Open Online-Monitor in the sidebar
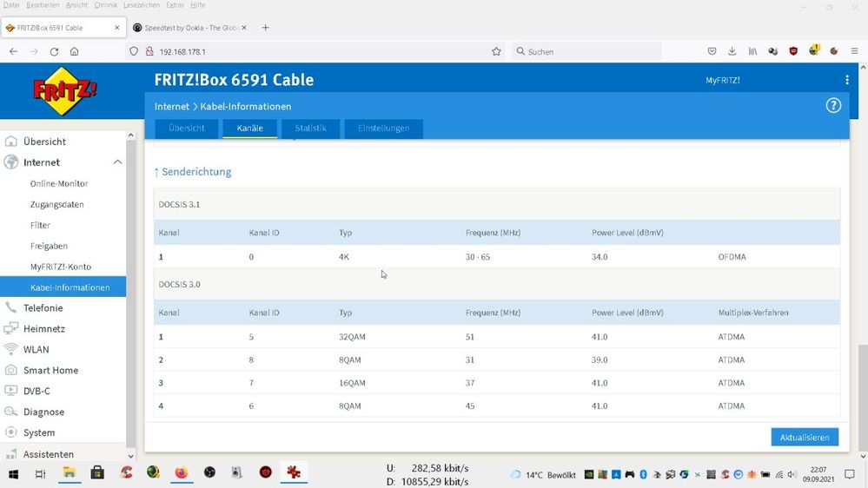868x488 pixels. point(59,184)
